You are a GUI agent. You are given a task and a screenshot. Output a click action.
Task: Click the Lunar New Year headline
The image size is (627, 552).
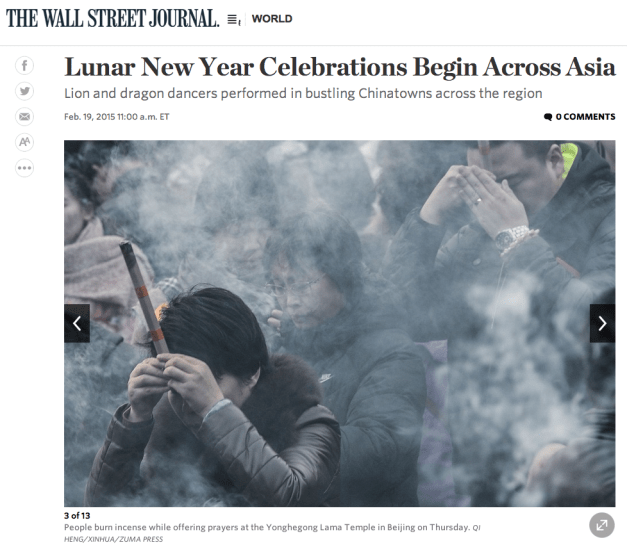coord(340,67)
